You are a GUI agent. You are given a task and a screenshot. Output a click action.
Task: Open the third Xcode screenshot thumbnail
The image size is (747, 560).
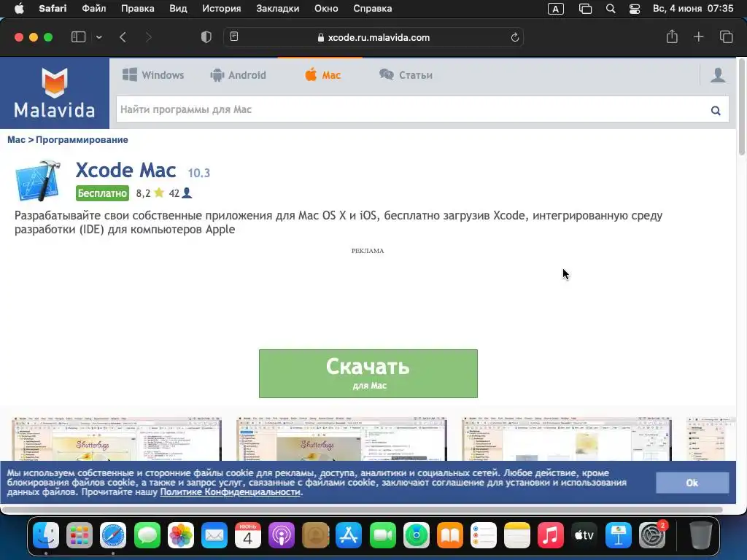pos(566,438)
